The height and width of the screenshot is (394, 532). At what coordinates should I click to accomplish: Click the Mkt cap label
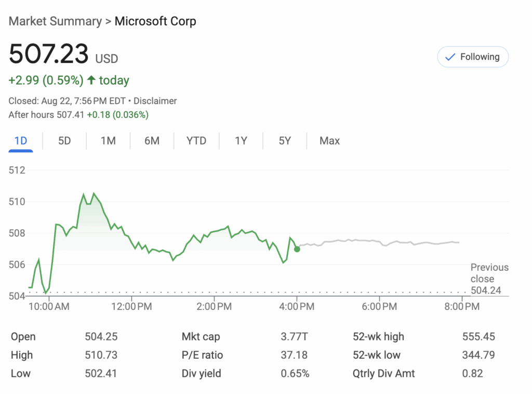point(201,337)
